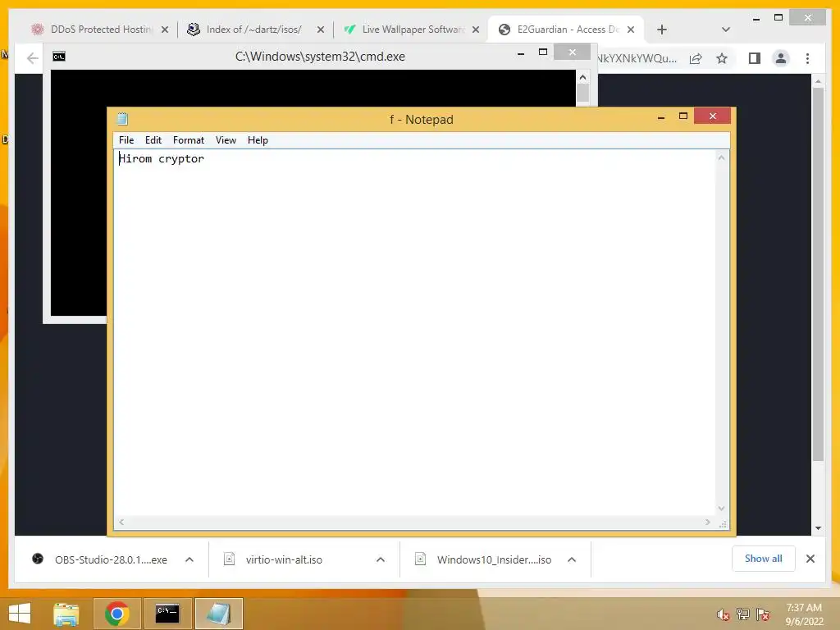Expand options for virtio-win-alt.iso download
840x630 pixels.
tap(381, 559)
